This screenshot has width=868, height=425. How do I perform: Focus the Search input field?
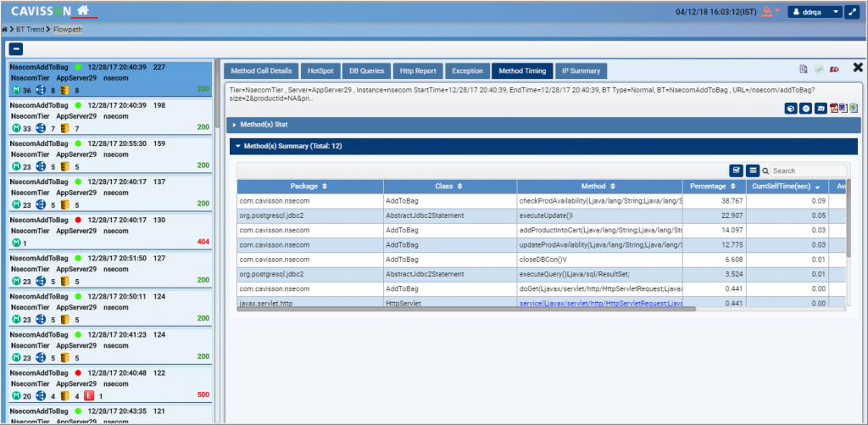click(809, 171)
